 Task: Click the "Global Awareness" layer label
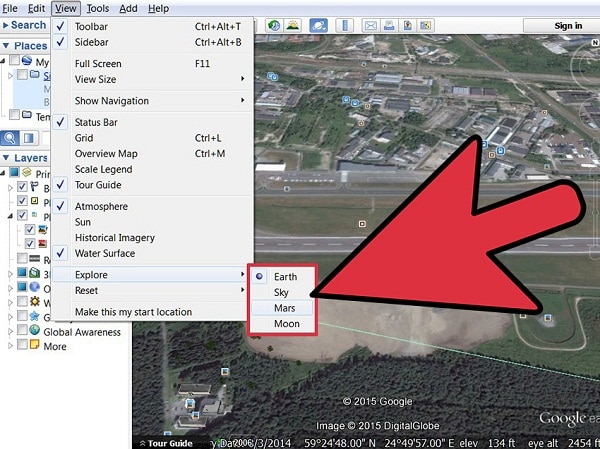click(x=82, y=332)
